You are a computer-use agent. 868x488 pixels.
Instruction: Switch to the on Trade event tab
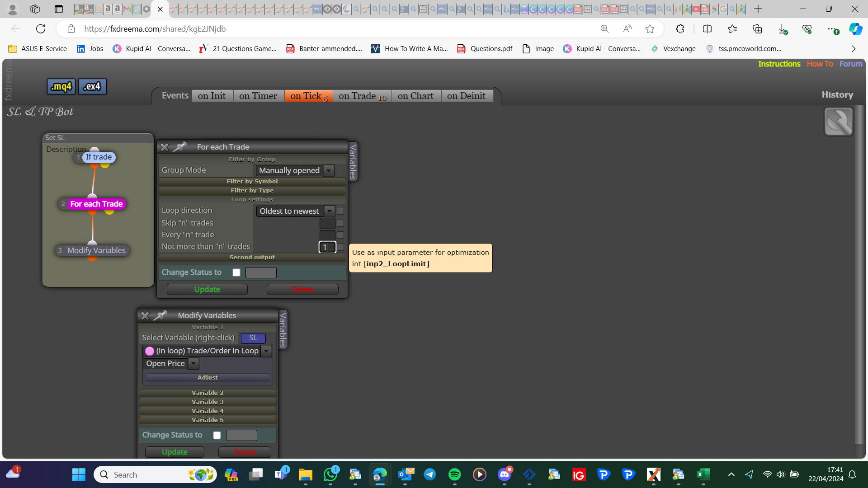(x=363, y=96)
